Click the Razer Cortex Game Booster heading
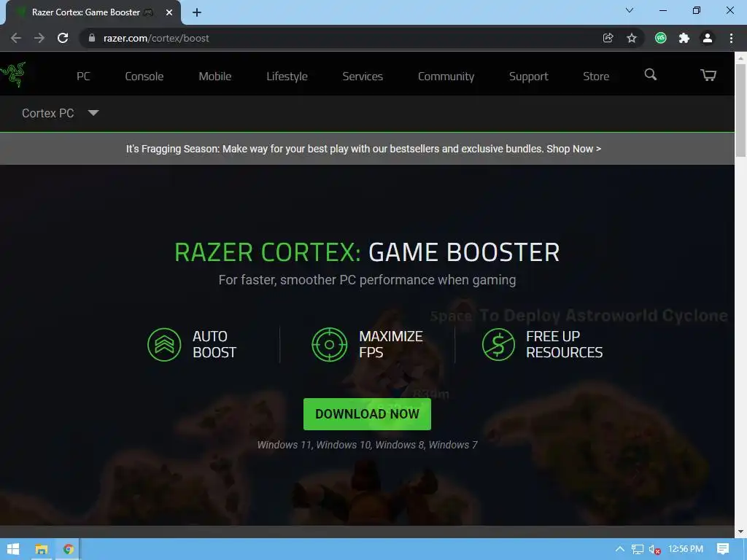The height and width of the screenshot is (560, 747). coord(368,252)
